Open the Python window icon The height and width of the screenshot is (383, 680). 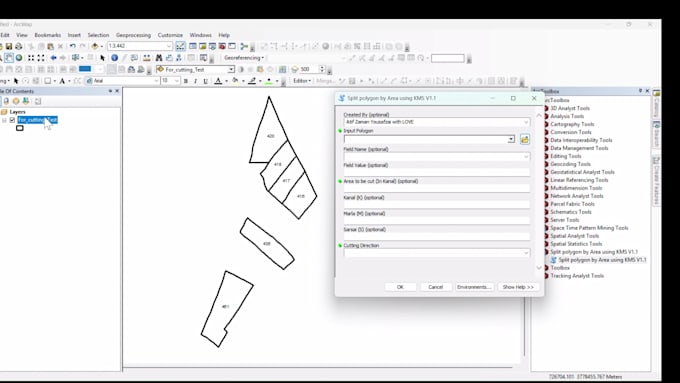pyautogui.click(x=232, y=46)
